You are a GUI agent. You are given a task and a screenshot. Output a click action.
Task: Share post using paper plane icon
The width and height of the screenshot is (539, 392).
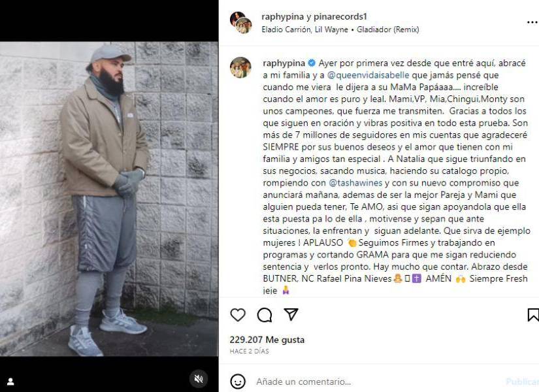[x=291, y=314]
